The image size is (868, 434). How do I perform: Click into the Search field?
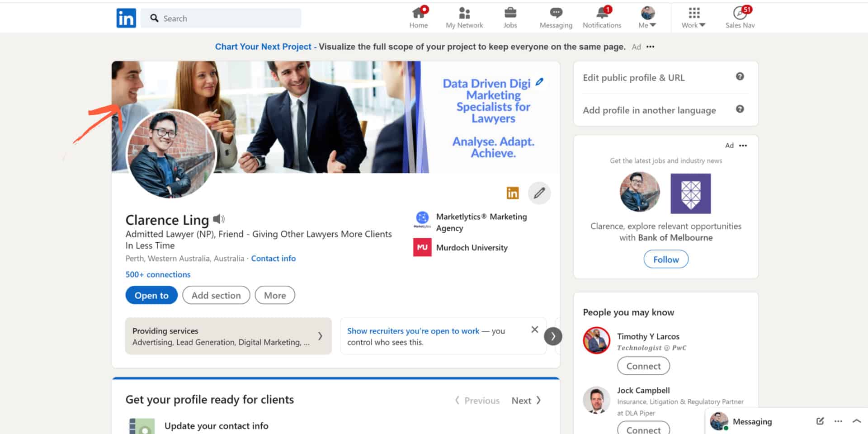click(x=221, y=18)
